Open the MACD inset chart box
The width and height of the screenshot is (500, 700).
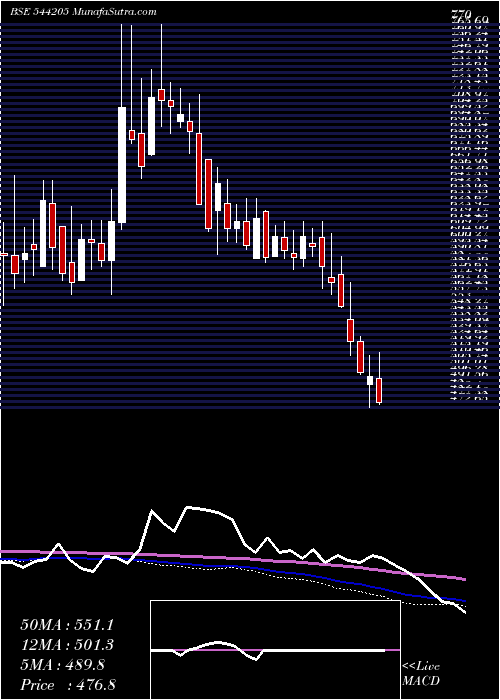(x=275, y=650)
